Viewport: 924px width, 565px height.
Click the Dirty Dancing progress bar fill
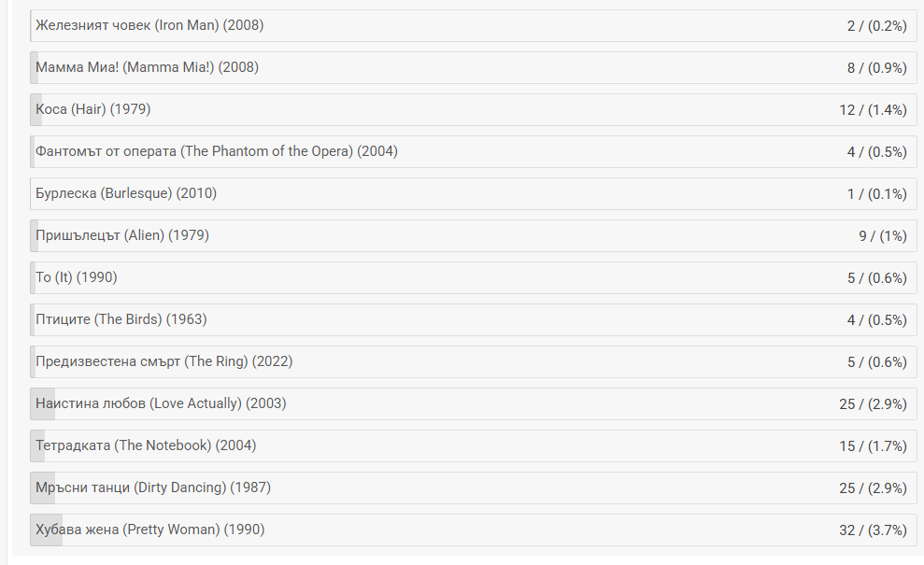(42, 487)
